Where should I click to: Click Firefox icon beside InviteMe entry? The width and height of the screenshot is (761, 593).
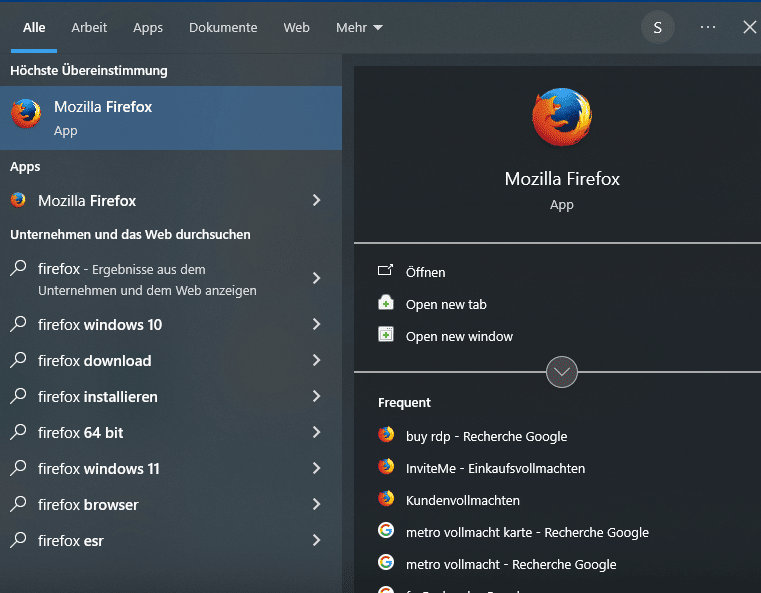click(386, 466)
